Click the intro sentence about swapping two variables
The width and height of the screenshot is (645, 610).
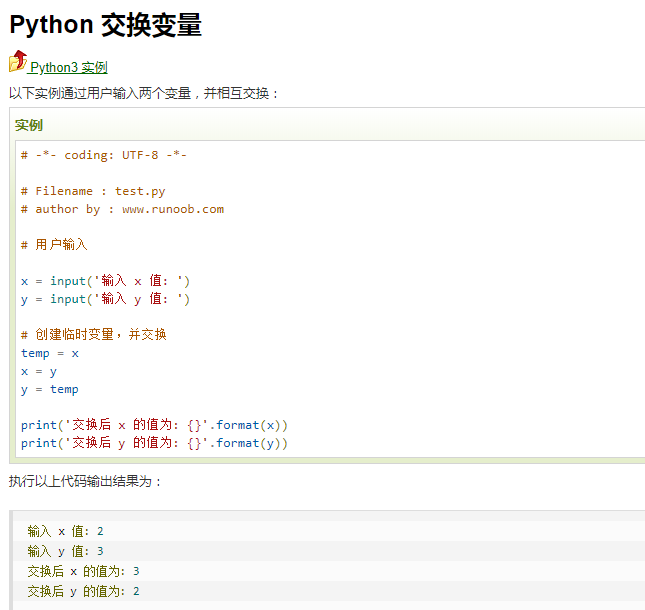click(x=144, y=93)
